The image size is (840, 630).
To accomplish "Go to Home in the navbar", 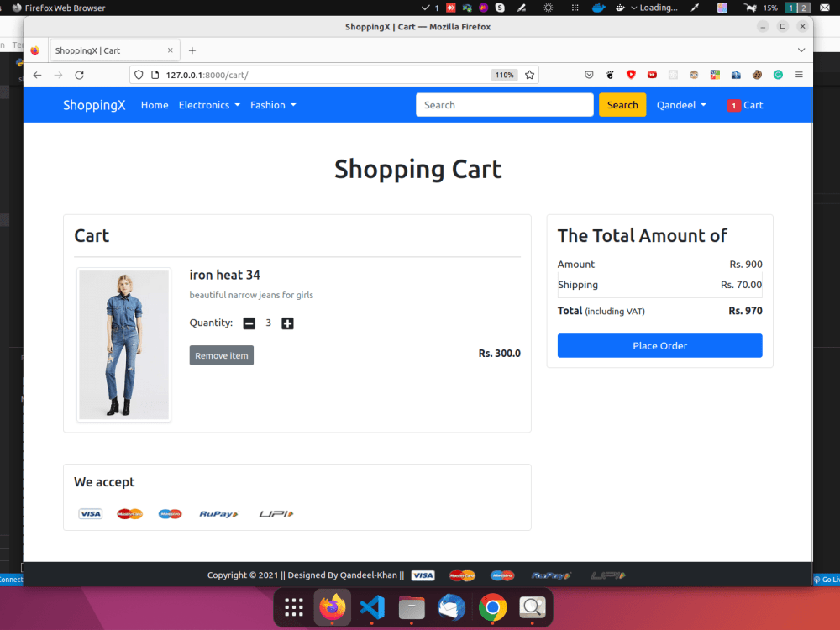I will [155, 105].
